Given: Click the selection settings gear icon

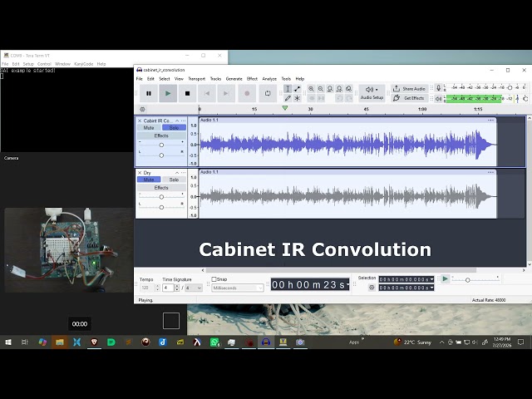Looking at the screenshot, I should [x=372, y=288].
